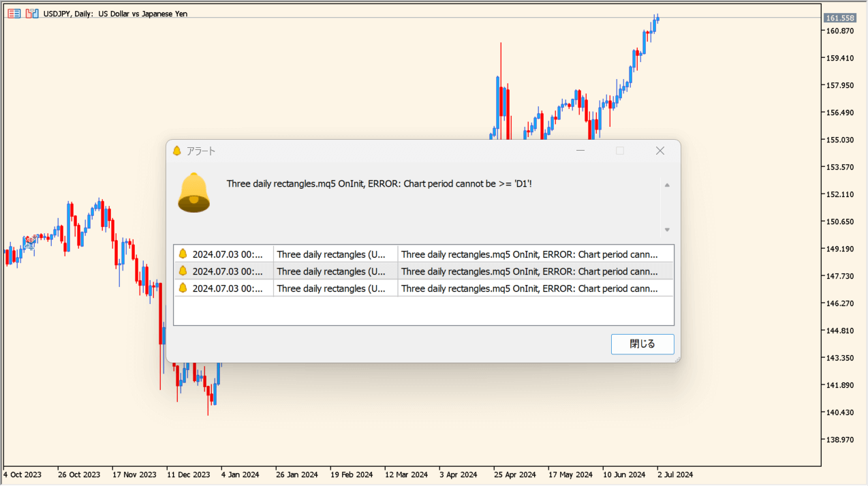Click the bell icon in first alert row
Image resolution: width=868 pixels, height=486 pixels.
[x=183, y=254]
